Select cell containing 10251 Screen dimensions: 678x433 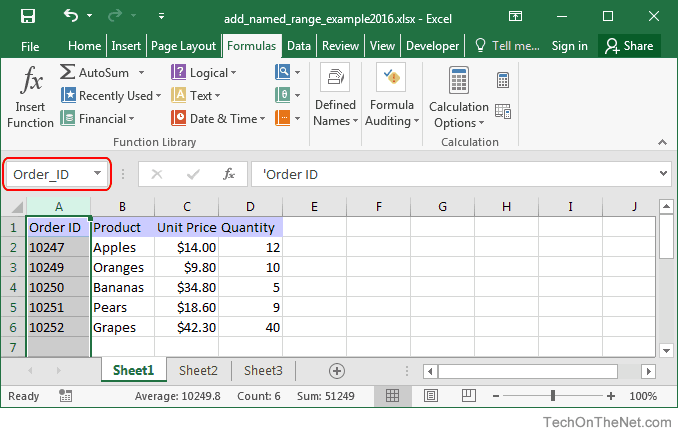(58, 308)
